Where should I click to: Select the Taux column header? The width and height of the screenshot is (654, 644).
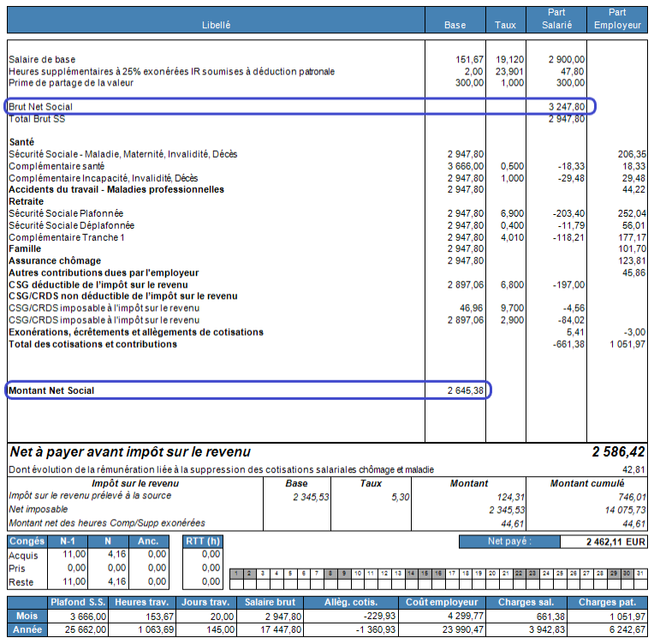pos(505,25)
